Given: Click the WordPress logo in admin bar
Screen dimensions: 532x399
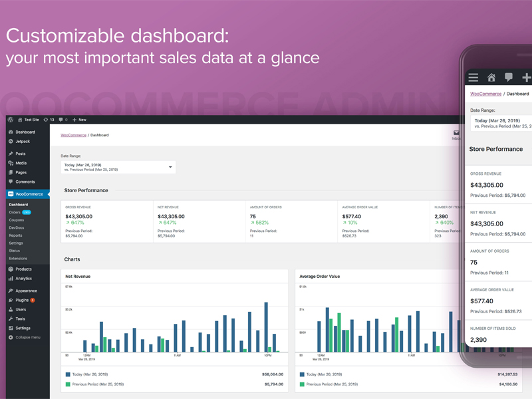Looking at the screenshot, I should [x=11, y=120].
